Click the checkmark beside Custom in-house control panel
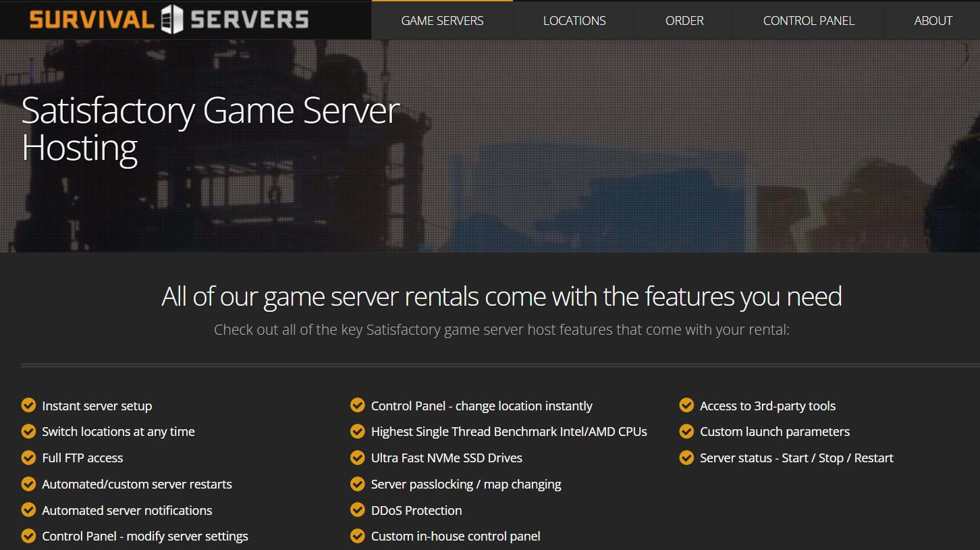Viewport: 980px width, 550px height. click(358, 536)
